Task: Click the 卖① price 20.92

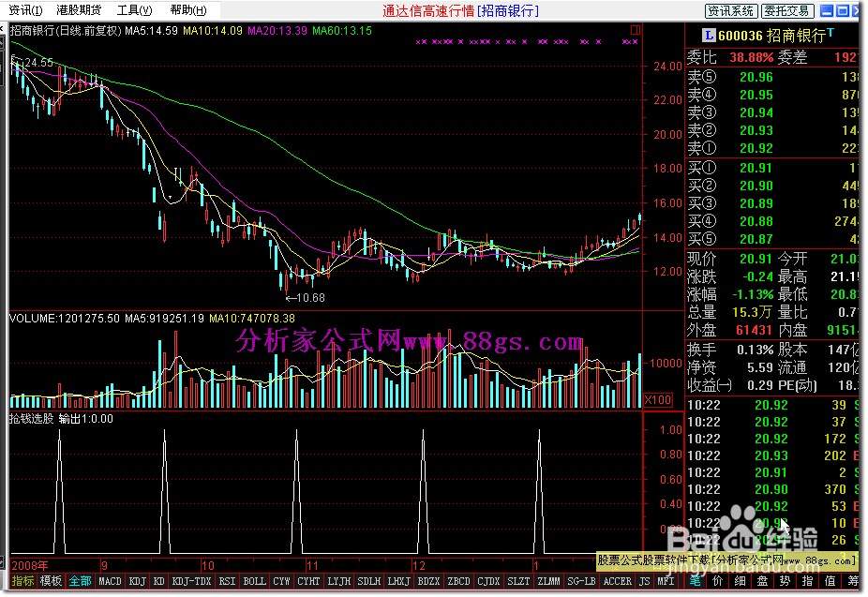Action: [756, 148]
